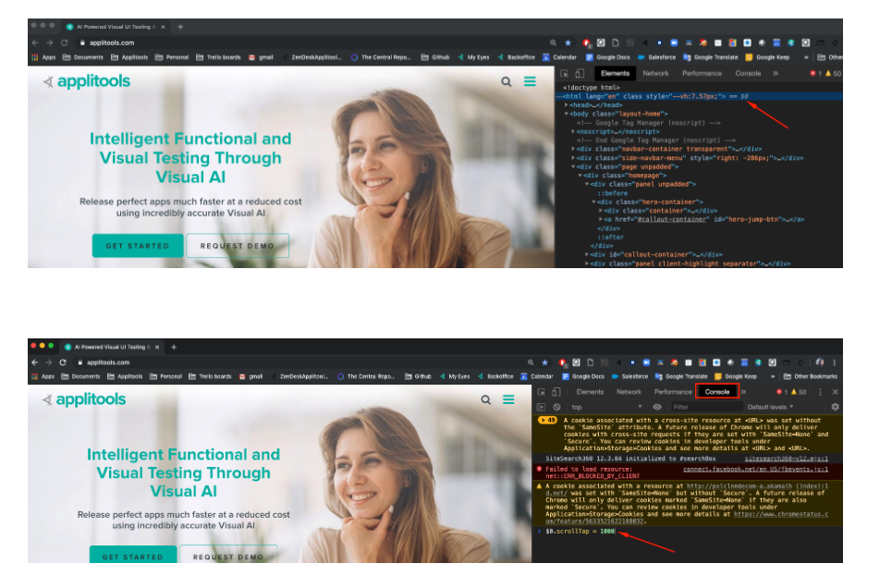Viewport: 892px width, 588px height.
Task: Toggle device toolbar in the Console-panel window
Action: [x=556, y=392]
